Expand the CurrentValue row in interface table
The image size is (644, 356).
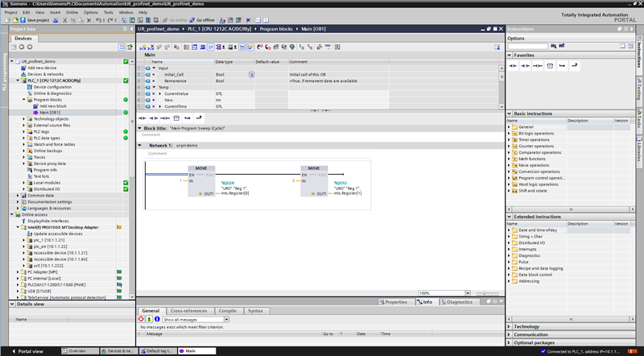(x=160, y=93)
